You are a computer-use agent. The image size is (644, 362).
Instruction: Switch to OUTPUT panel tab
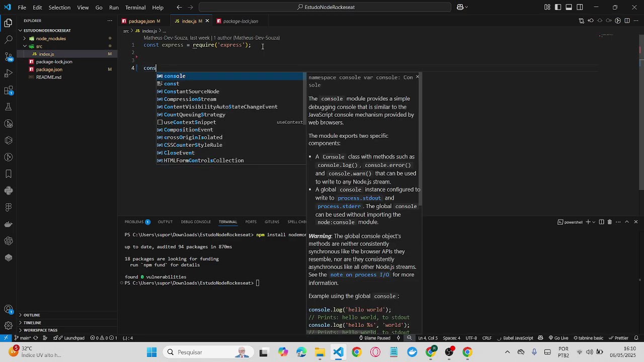165,222
